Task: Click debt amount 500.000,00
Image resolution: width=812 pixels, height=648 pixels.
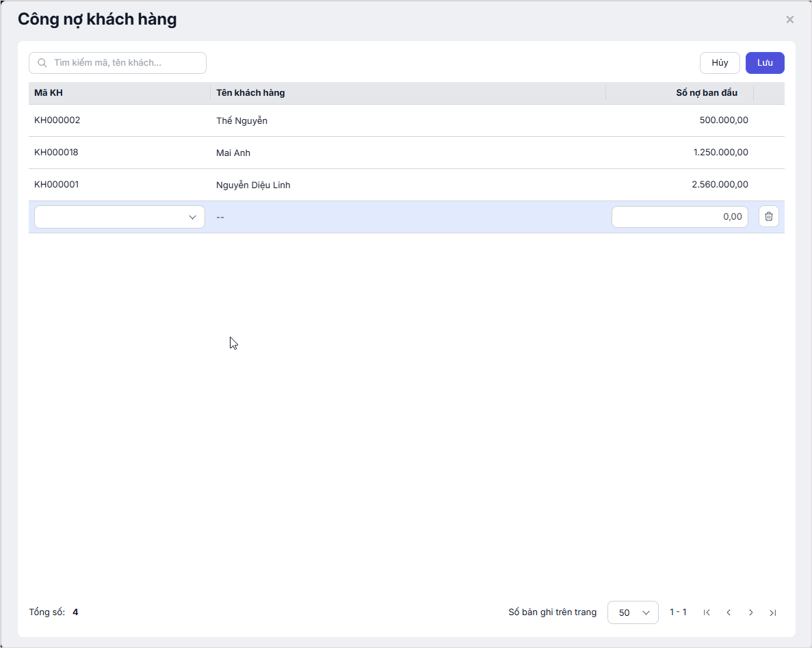Action: point(724,120)
